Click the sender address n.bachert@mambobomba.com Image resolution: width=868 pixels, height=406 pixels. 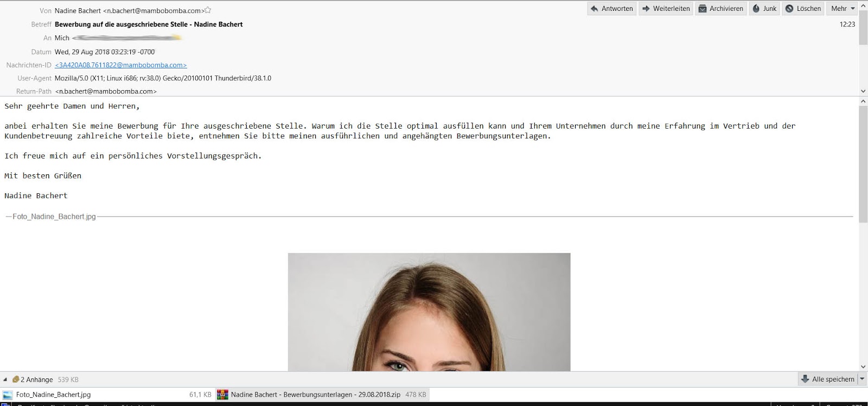(x=154, y=11)
